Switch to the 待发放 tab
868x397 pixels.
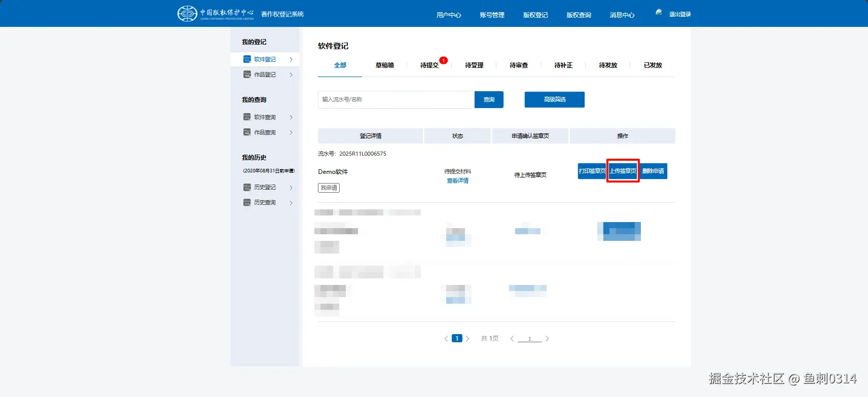(608, 65)
